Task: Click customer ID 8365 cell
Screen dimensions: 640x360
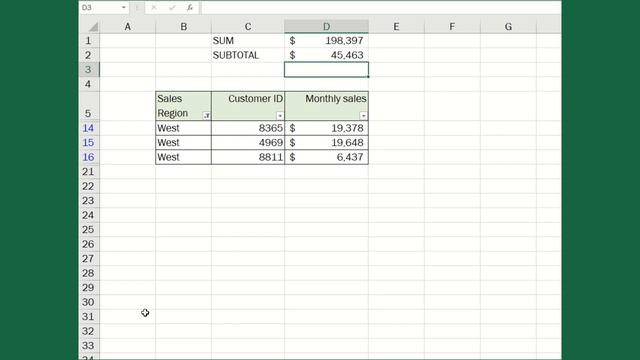Action: [248, 128]
